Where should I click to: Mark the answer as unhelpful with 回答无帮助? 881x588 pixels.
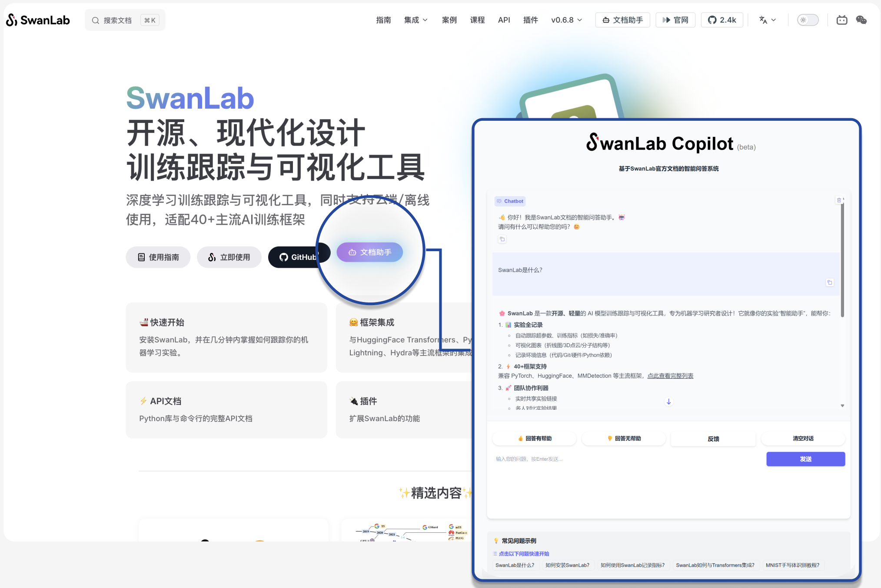point(624,439)
